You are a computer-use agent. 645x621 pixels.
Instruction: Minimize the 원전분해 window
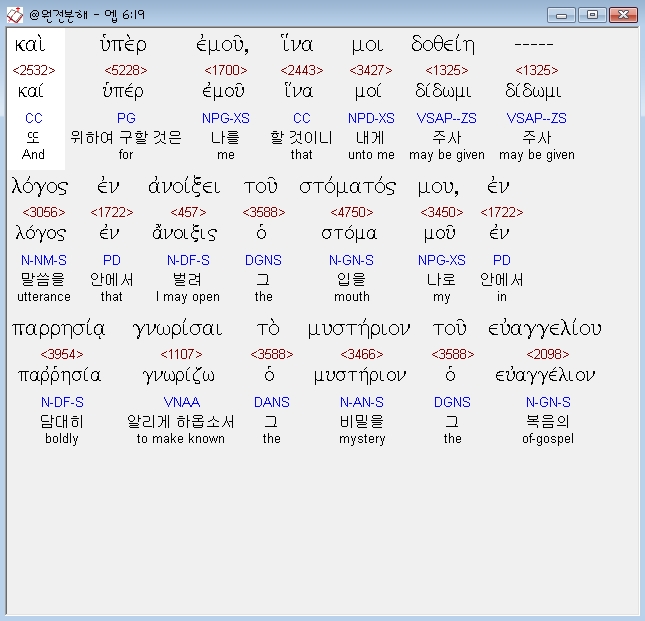coord(561,15)
